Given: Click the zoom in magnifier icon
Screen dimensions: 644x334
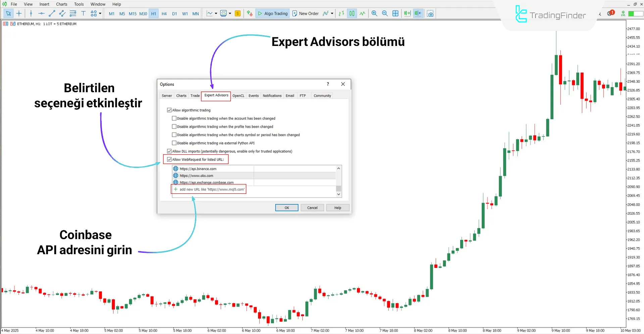Looking at the screenshot, I should 374,13.
